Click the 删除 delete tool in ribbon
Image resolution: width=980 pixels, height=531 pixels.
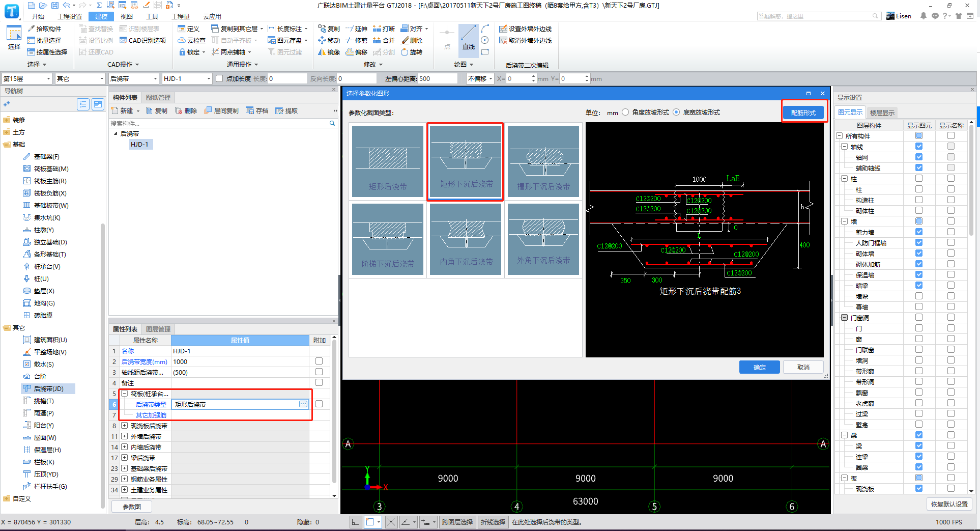pyautogui.click(x=412, y=41)
